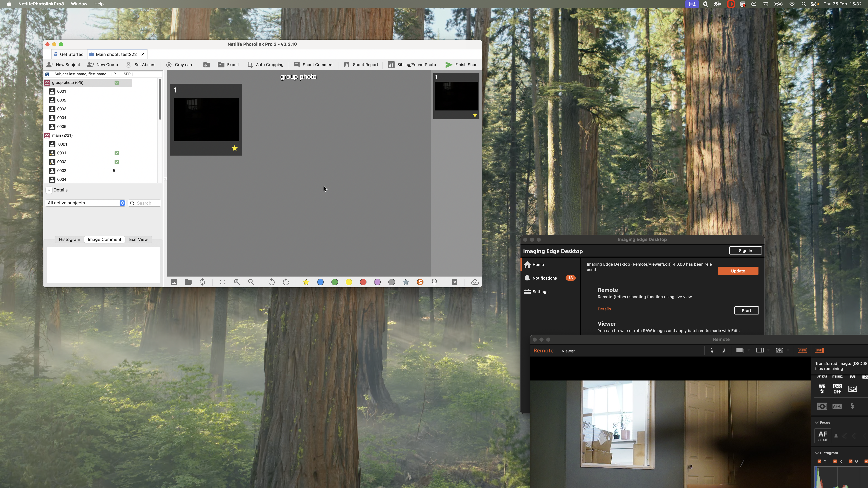The image size is (868, 488).
Task: Collapse the Details section
Action: point(49,190)
